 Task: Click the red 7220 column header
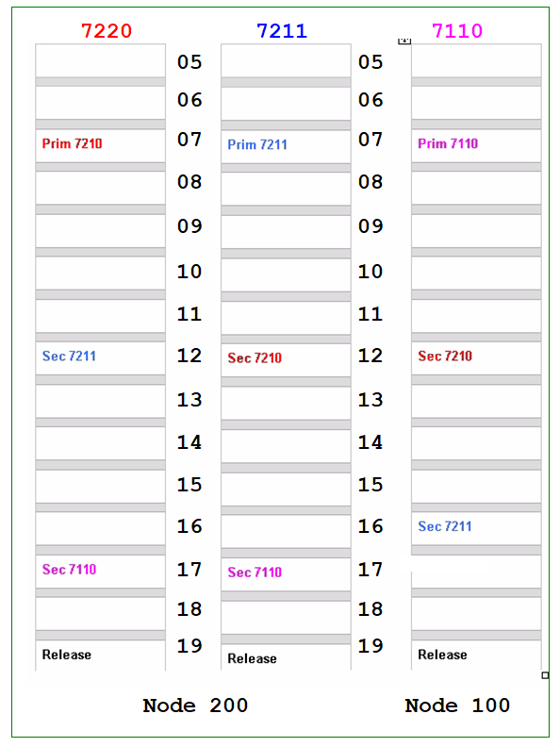click(107, 31)
